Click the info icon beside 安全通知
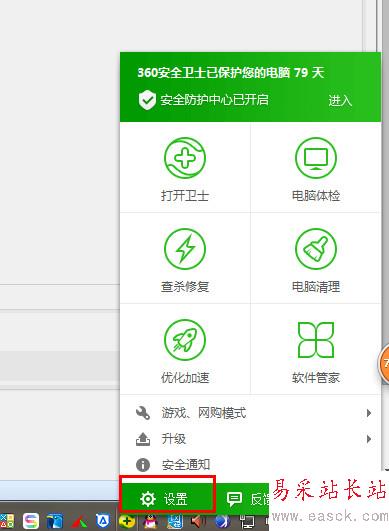The image size is (389, 531). (143, 465)
